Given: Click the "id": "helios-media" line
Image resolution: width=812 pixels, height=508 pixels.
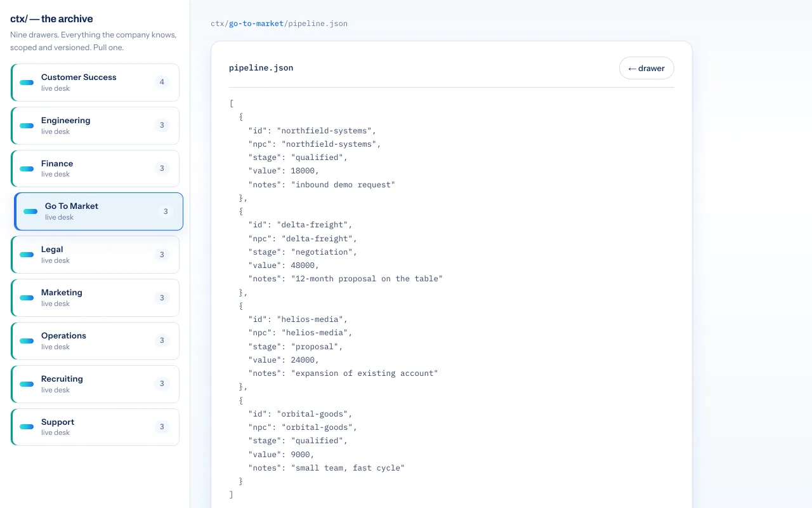Looking at the screenshot, I should tap(298, 319).
